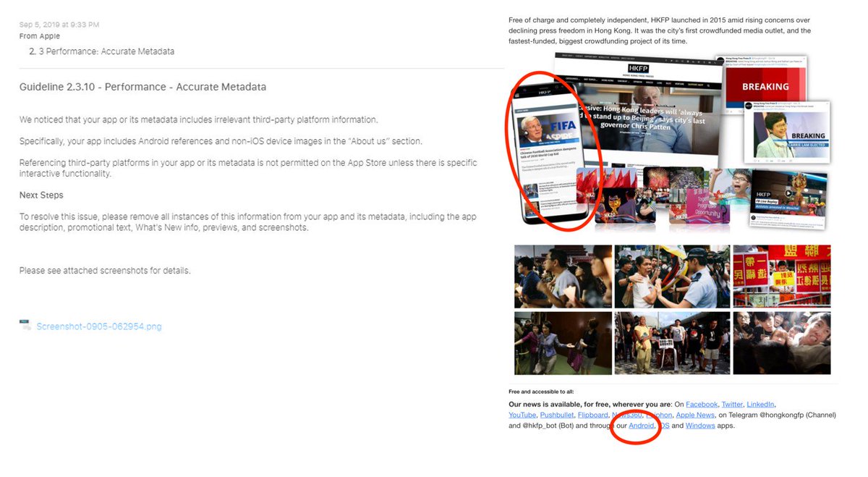Go to the Flipboard link
The image size is (868, 477).
593,415
